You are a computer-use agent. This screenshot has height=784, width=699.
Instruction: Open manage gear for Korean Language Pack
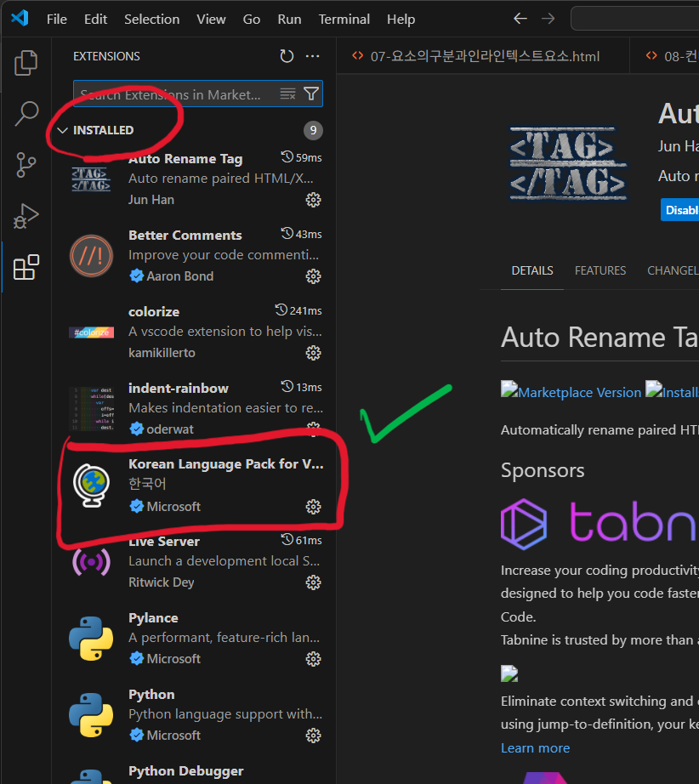pyautogui.click(x=313, y=507)
